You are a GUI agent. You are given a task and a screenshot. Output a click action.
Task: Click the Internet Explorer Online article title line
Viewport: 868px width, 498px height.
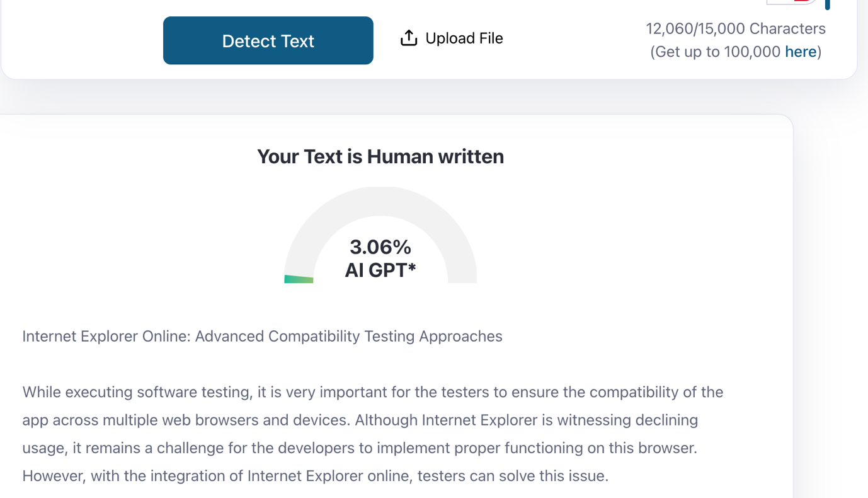[x=262, y=336]
